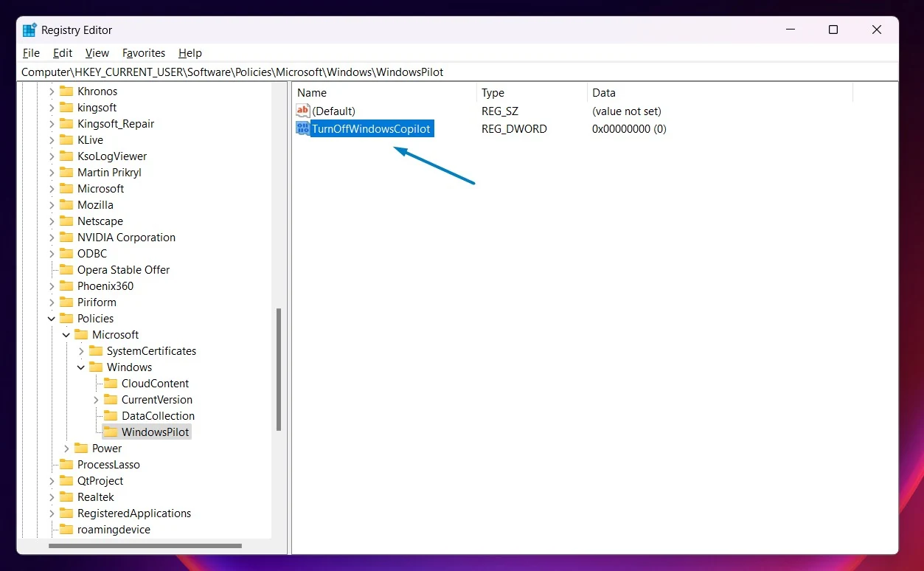
Task: Click the Registry Editor app icon in title bar
Action: 29,30
